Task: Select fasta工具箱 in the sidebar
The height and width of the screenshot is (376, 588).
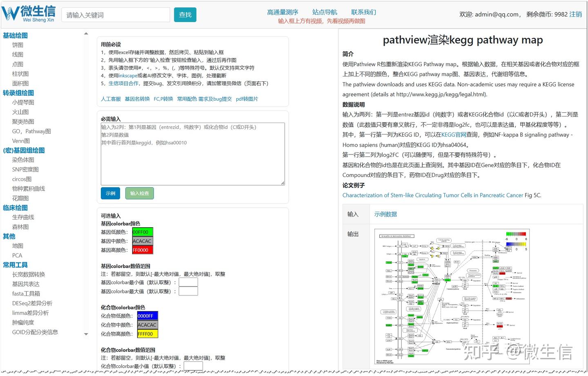Action: (x=26, y=294)
